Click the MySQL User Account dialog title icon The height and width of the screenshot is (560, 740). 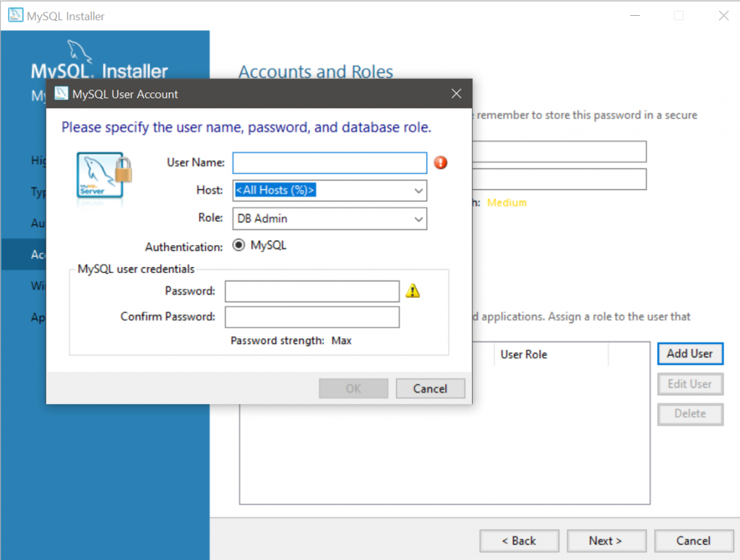pyautogui.click(x=61, y=93)
